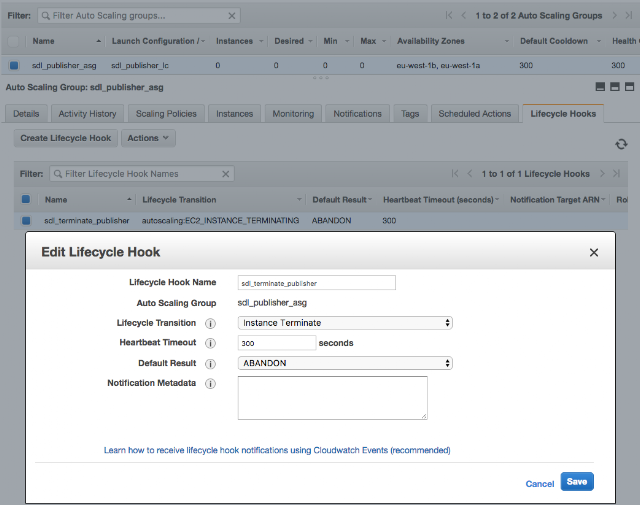
Task: Click the Notification Metadata info icon
Action: pos(210,384)
